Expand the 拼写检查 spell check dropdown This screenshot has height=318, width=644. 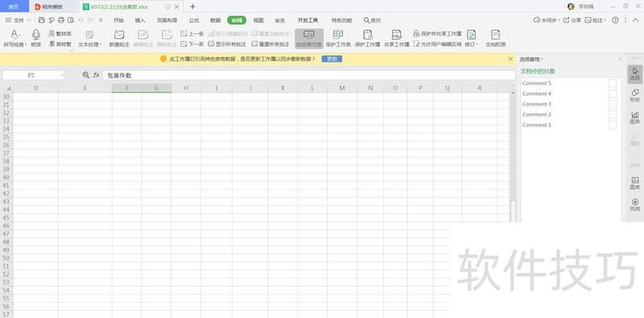26,44
